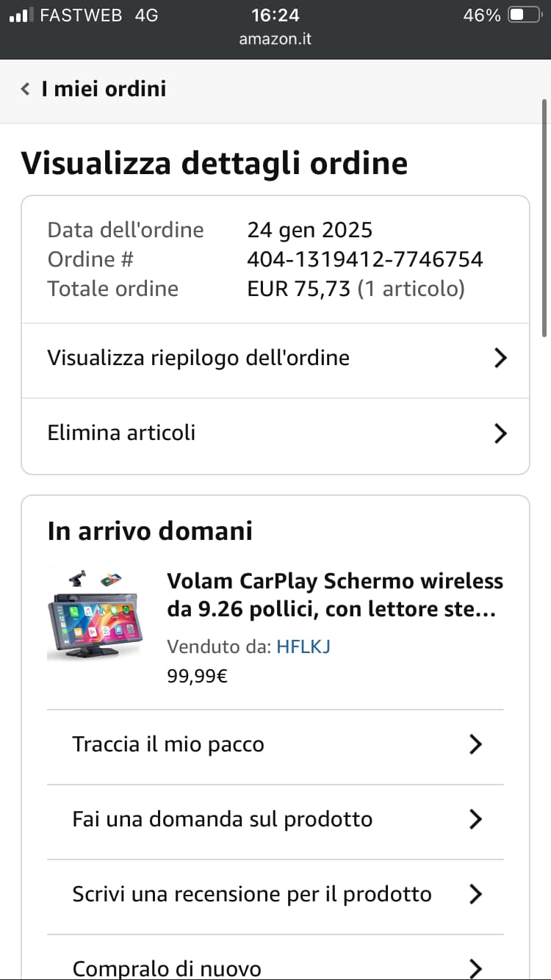Open Volam CarPlay Schermo wireless product title

[x=335, y=595]
